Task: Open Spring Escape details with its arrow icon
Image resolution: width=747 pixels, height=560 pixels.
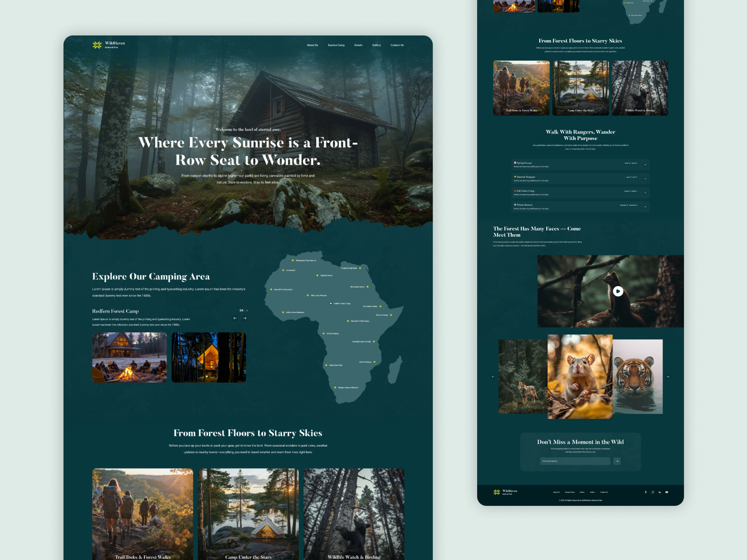Action: pyautogui.click(x=645, y=165)
